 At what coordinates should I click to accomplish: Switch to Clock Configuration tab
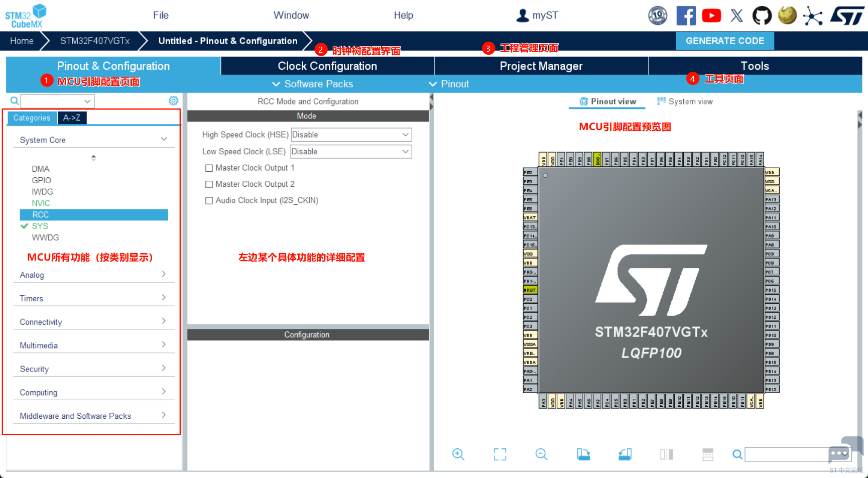pyautogui.click(x=327, y=66)
